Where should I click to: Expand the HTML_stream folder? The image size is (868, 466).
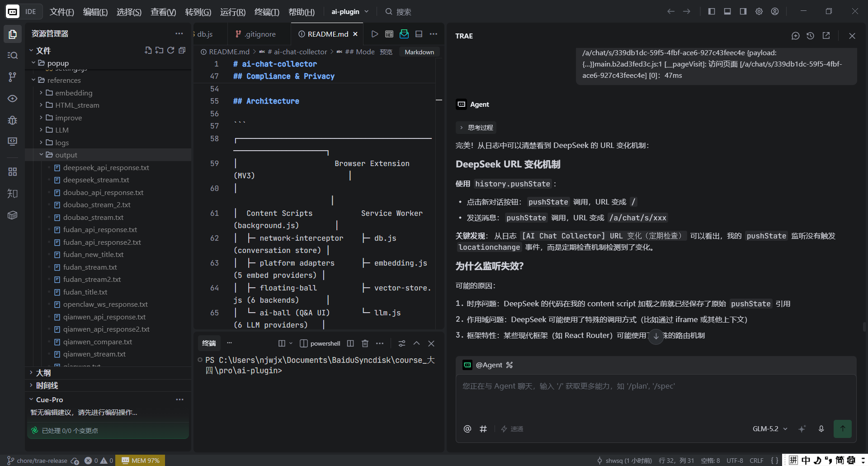pos(108,105)
